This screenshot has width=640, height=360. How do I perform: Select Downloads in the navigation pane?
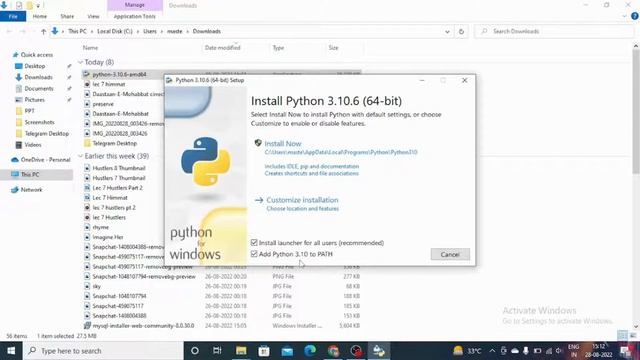point(38,77)
